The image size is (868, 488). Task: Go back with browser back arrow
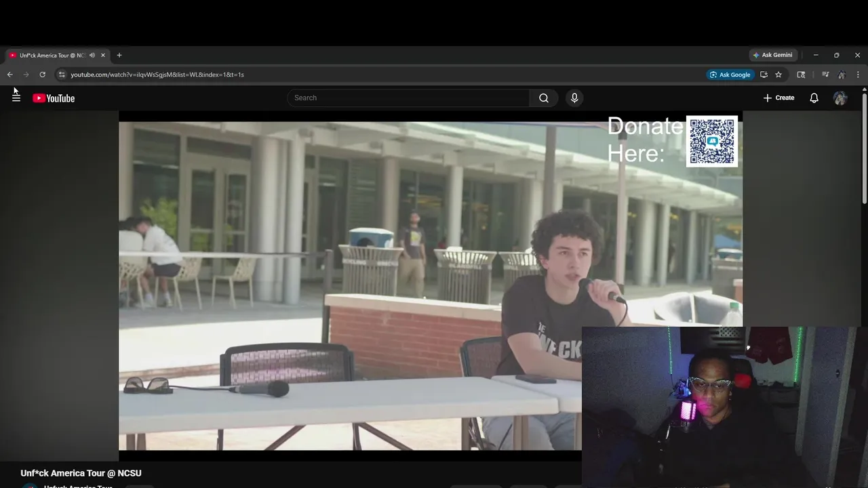tap(9, 75)
